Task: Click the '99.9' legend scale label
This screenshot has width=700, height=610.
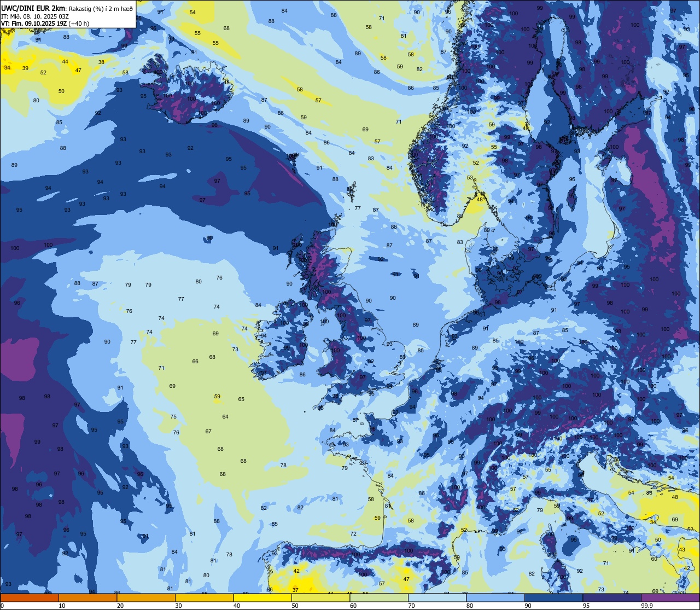Action: (x=647, y=606)
